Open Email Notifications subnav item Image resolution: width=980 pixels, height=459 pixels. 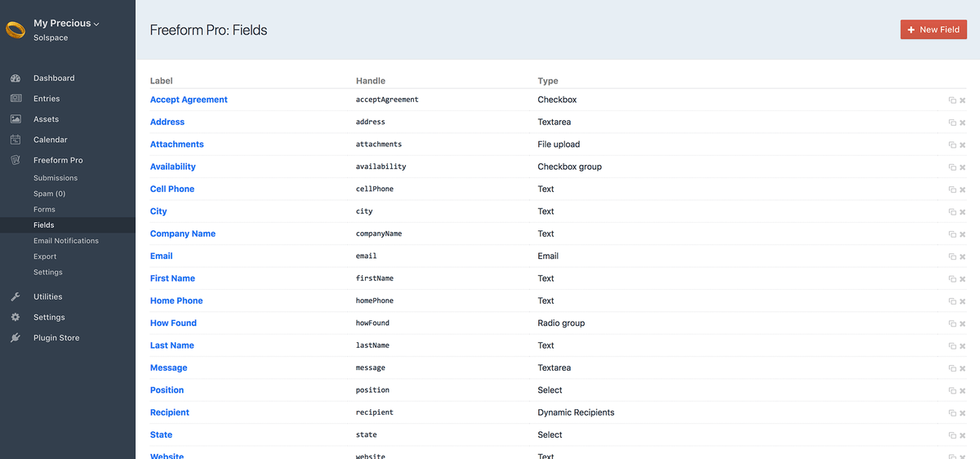[x=66, y=241]
